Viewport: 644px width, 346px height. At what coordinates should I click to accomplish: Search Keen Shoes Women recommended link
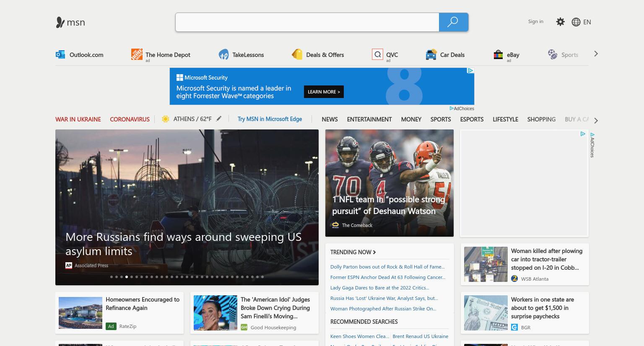click(360, 336)
